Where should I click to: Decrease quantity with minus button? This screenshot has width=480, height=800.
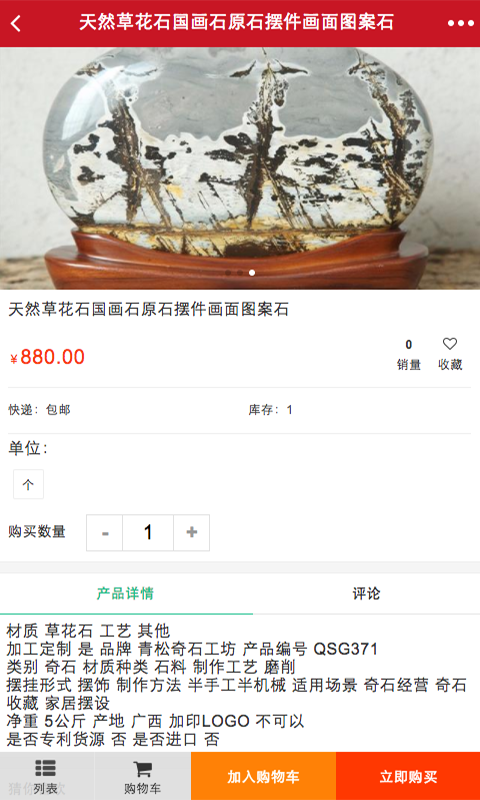[105, 533]
